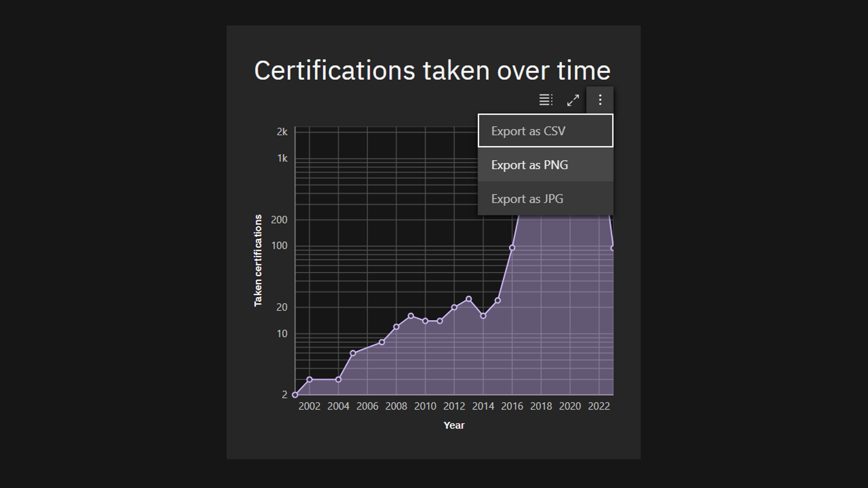Click the 2022 x-axis label
The height and width of the screenshot is (488, 868).
(x=598, y=406)
